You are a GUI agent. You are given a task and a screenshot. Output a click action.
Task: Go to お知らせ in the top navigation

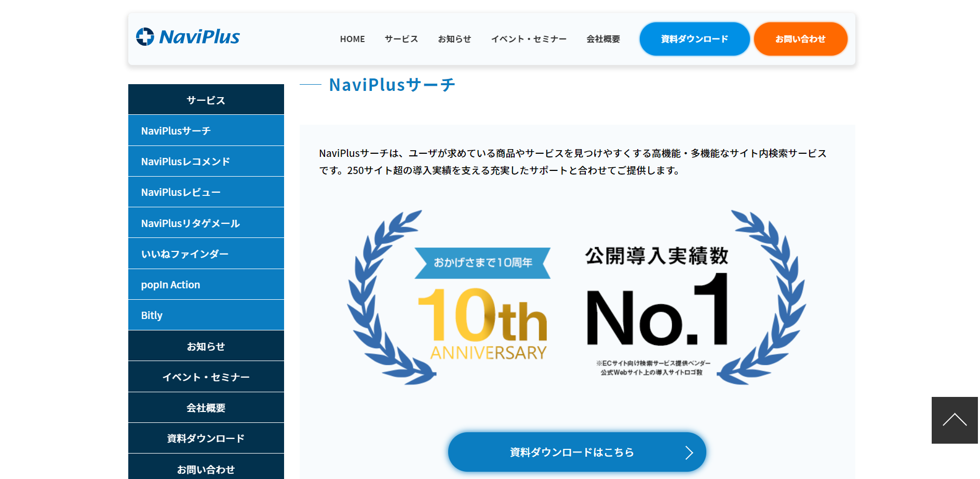point(454,39)
